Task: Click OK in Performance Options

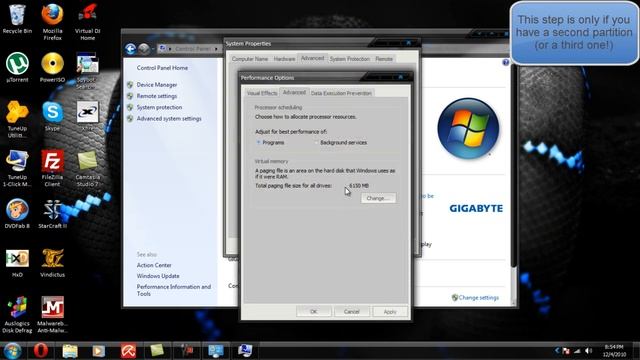Action: [313, 311]
